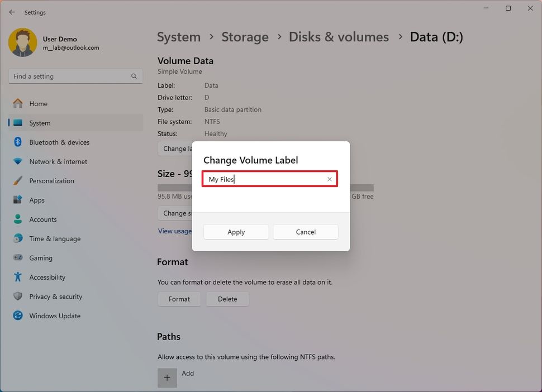Focus the Find a setting search box

(x=75, y=76)
